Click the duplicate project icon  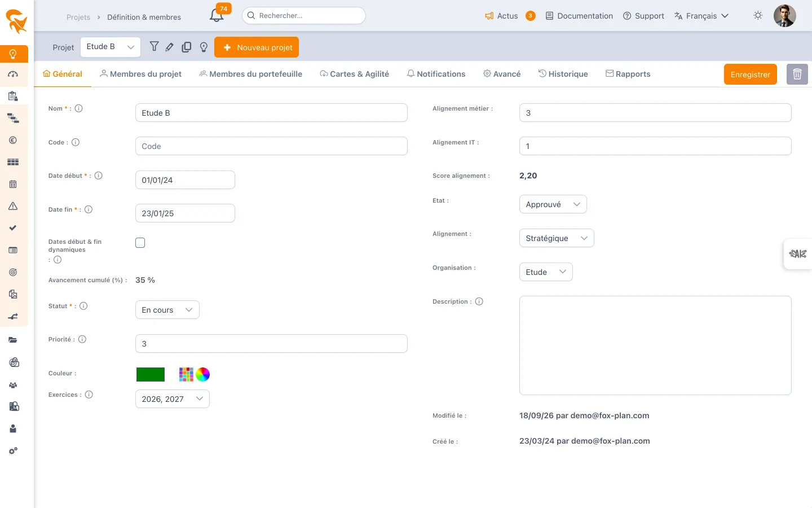click(186, 47)
